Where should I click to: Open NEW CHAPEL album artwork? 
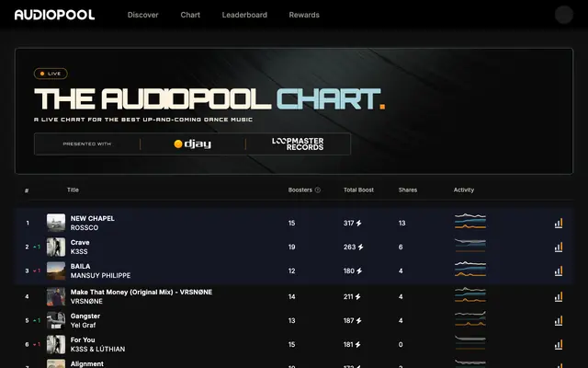click(56, 223)
